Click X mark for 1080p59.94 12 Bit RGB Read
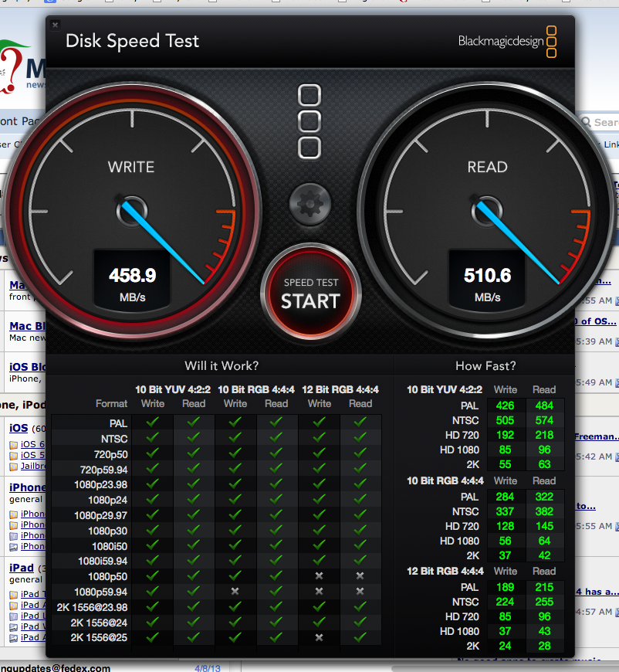Screen dimensions: 619x672 point(360,592)
